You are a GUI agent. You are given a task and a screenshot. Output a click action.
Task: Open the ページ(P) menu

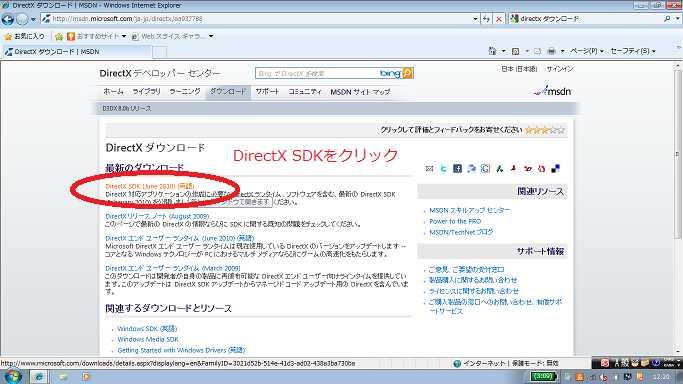(587, 51)
